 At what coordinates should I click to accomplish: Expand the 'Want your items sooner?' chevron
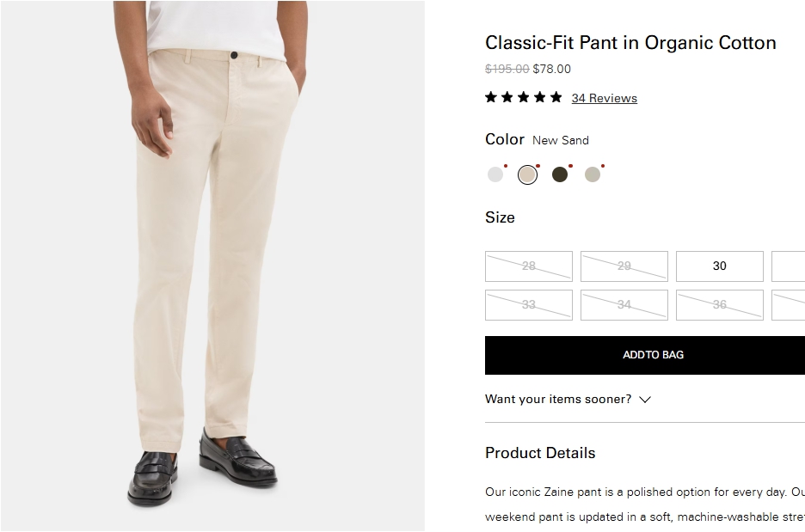pos(645,400)
